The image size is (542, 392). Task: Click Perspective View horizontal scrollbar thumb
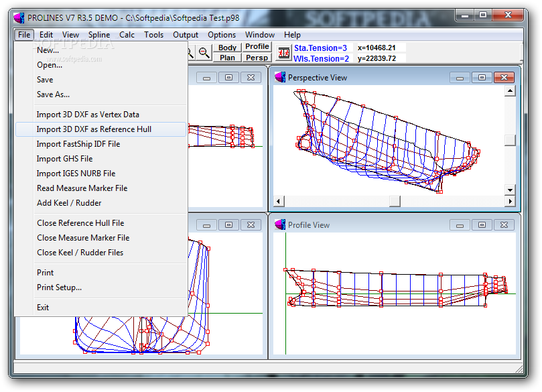click(395, 201)
